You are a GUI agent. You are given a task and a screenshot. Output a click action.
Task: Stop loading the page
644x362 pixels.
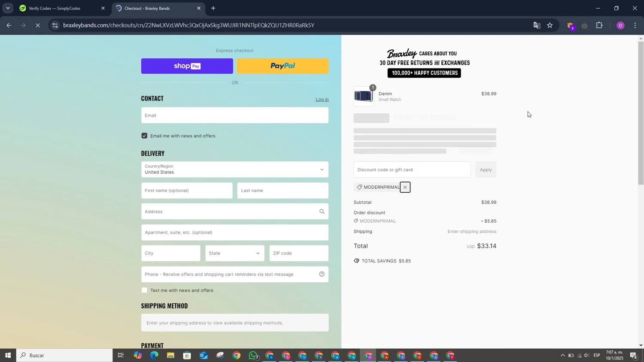(x=38, y=25)
